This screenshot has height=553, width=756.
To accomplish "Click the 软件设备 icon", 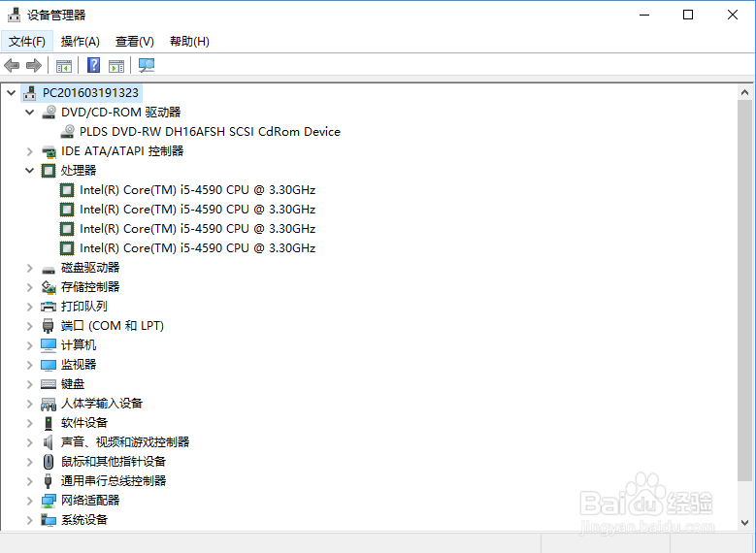I will (x=49, y=423).
